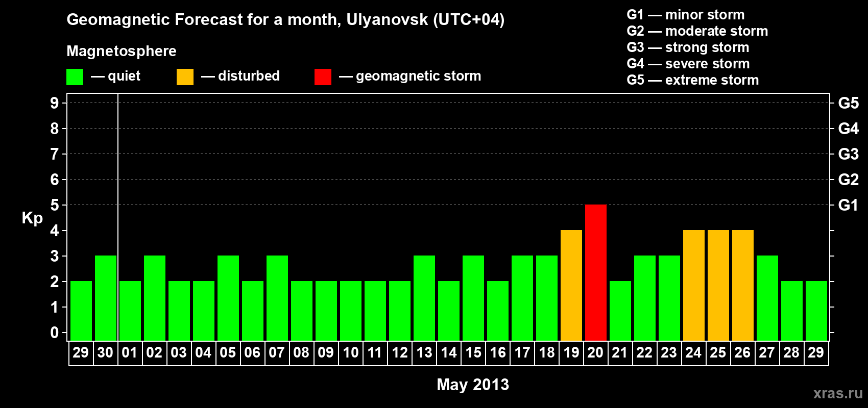Click Kp axis value 9

pos(55,103)
